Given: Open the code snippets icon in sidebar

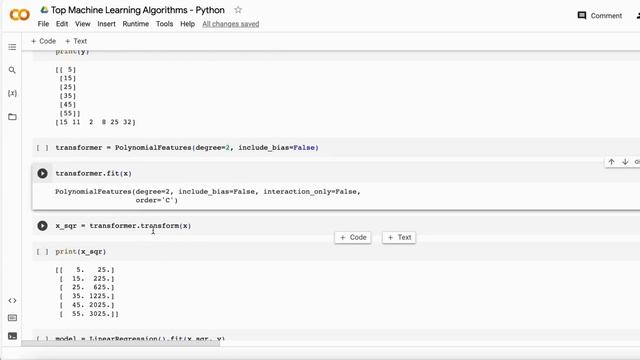Looking at the screenshot, I should (x=12, y=301).
